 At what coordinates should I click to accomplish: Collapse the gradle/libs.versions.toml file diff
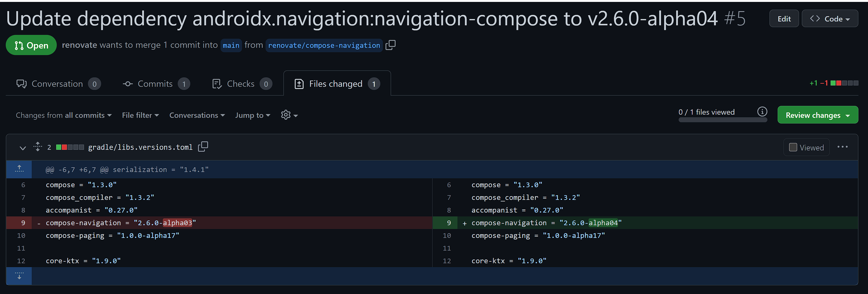point(23,148)
